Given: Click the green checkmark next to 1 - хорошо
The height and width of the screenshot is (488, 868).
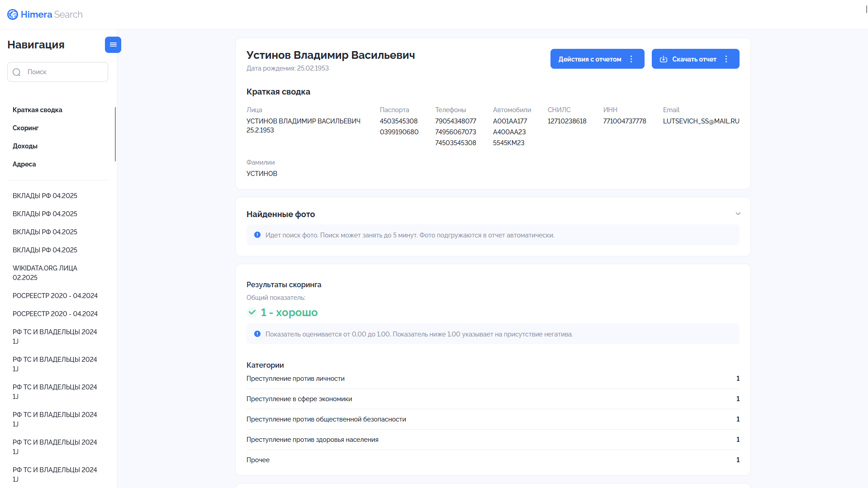Looking at the screenshot, I should [252, 312].
